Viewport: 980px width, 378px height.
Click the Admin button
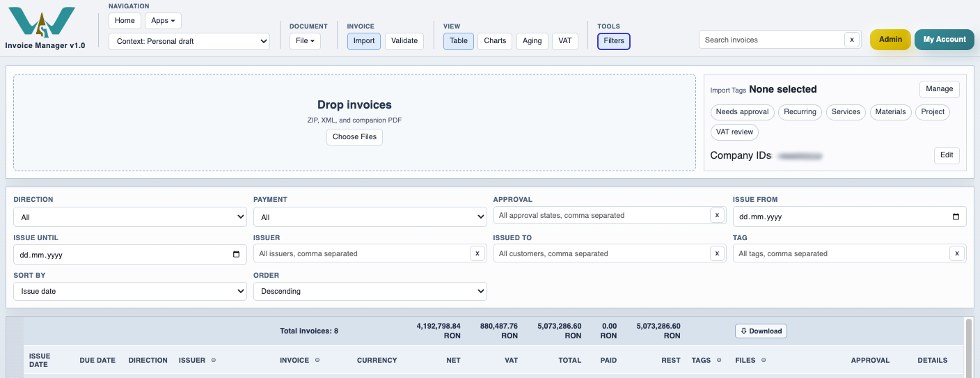(890, 40)
